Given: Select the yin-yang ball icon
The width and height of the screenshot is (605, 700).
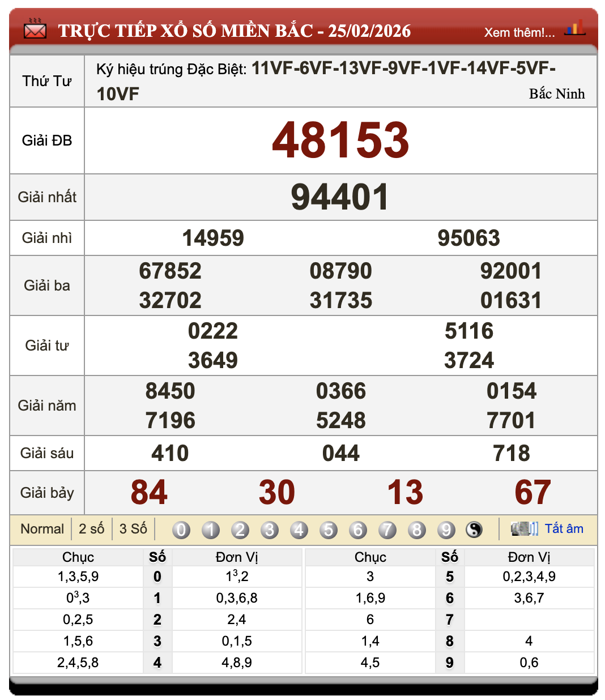Looking at the screenshot, I should [474, 530].
